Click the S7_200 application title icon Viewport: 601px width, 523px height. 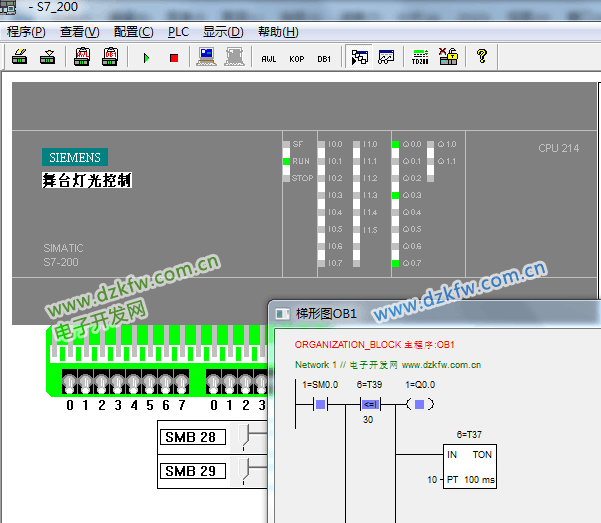pyautogui.click(x=8, y=7)
